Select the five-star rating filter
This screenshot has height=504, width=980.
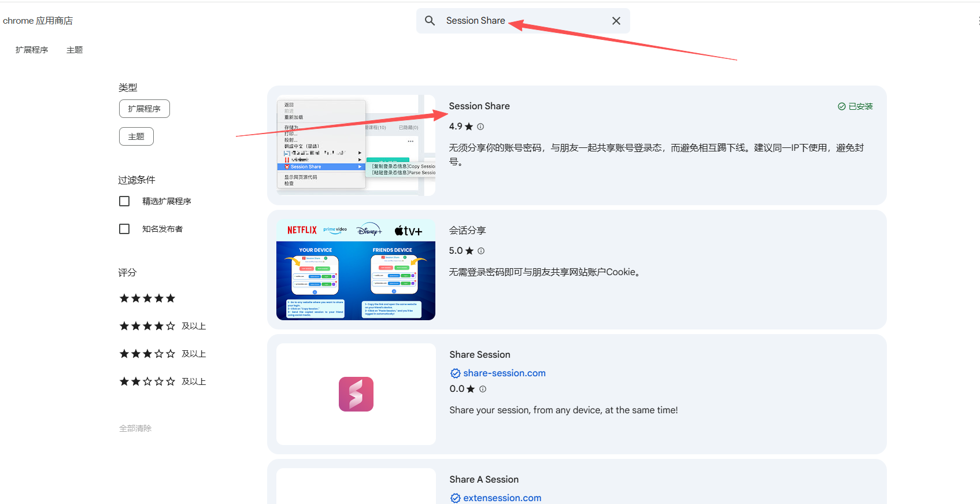tap(147, 298)
